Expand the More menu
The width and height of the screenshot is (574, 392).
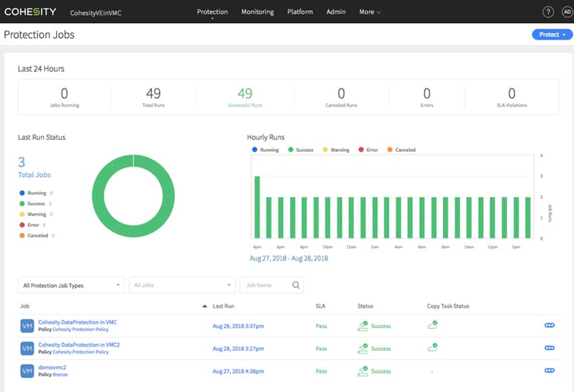[370, 12]
